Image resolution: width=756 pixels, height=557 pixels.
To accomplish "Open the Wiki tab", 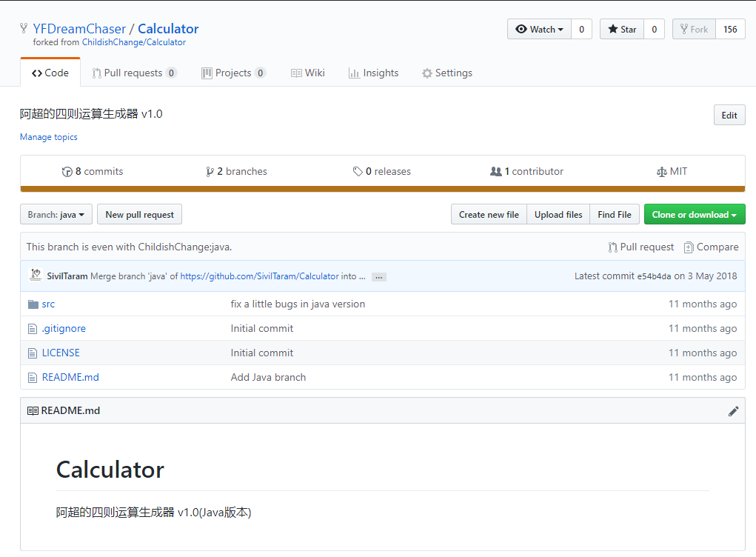I will click(x=307, y=73).
